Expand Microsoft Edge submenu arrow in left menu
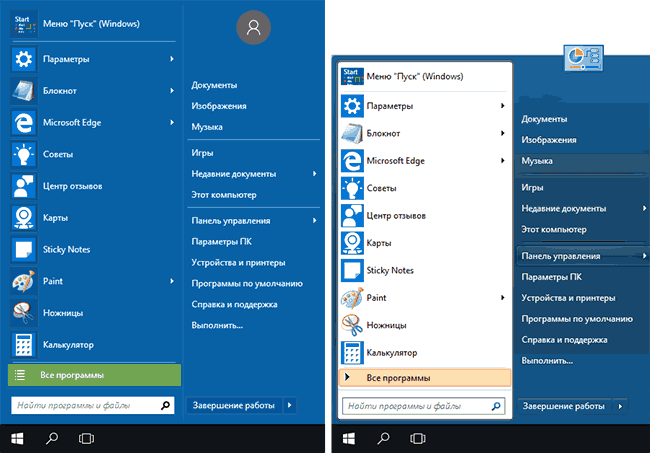650x453 pixels. (172, 122)
